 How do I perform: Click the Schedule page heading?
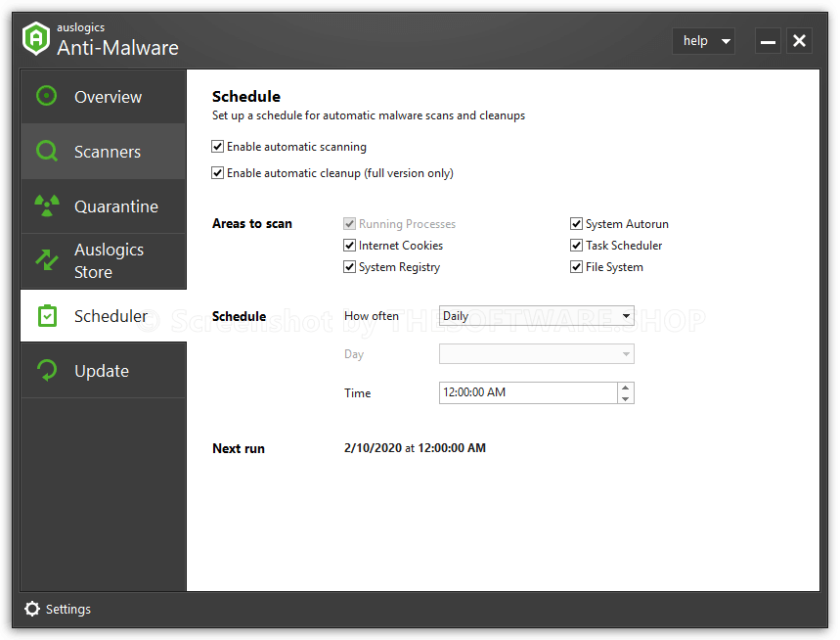(x=246, y=97)
